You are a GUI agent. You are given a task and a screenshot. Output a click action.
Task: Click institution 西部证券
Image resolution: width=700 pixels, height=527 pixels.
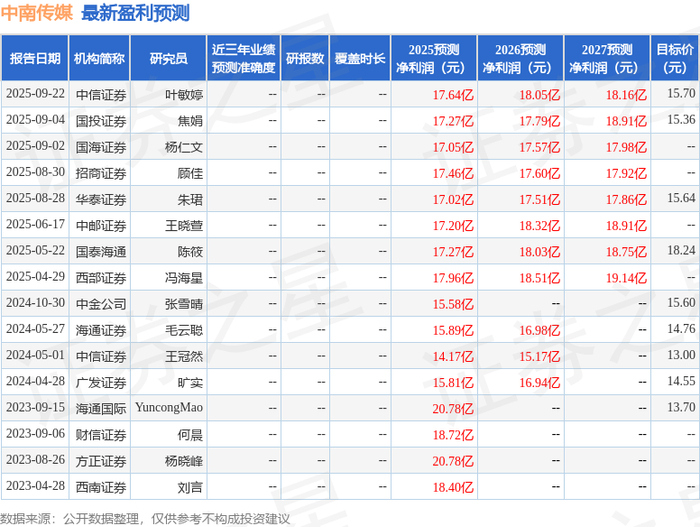(101, 278)
